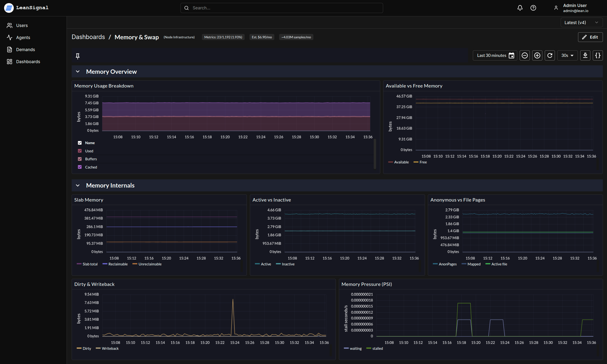Click the Memory Usage Breakdown legend scrollbar
Viewport: 607px width, 364px height.
click(x=375, y=154)
